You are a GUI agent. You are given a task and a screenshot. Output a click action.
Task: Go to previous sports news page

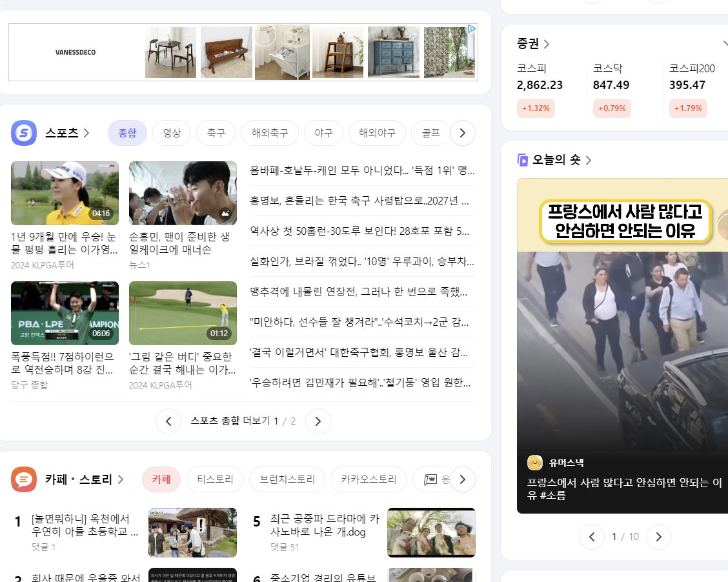pyautogui.click(x=168, y=421)
